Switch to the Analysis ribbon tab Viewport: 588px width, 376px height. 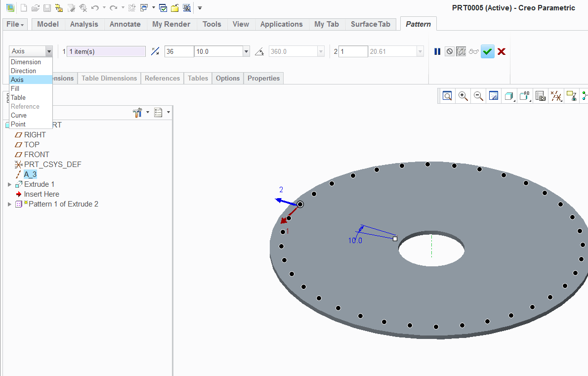coord(84,24)
